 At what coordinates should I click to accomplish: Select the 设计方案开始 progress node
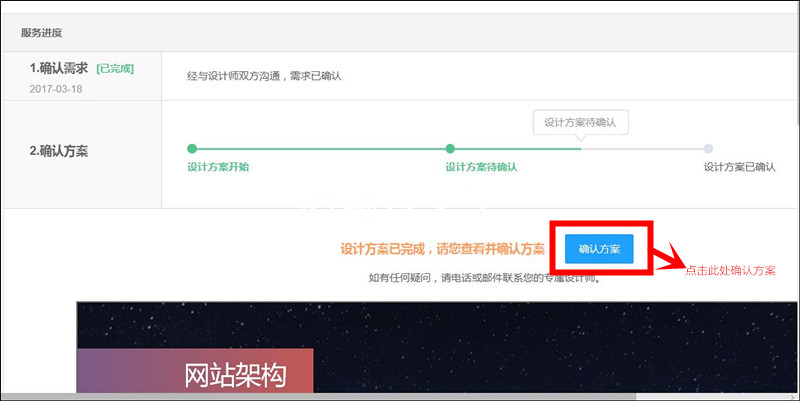click(x=192, y=148)
